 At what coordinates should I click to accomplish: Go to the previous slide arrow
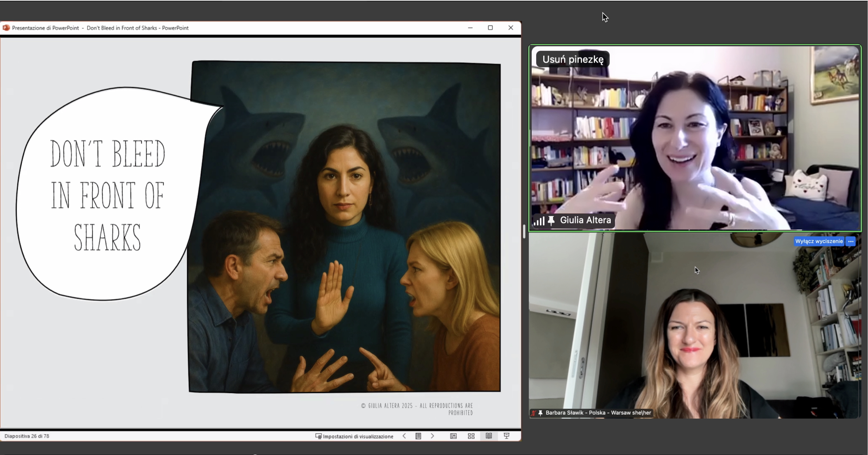tap(404, 436)
